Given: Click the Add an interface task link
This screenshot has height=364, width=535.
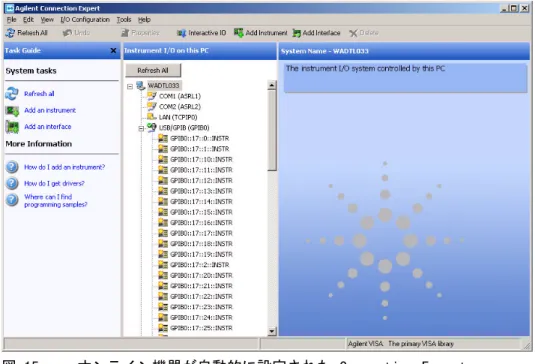Looking at the screenshot, I should (47, 126).
